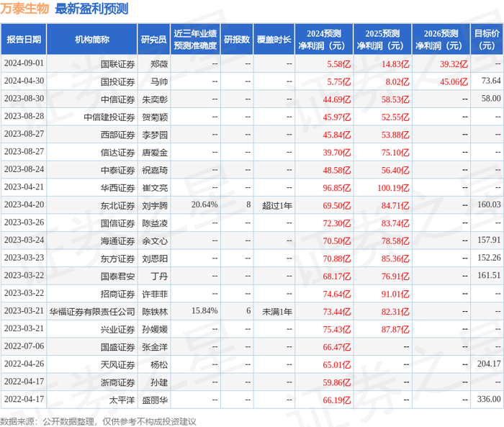Click the 100.19亿 profit value
The height and width of the screenshot is (427, 504).
(x=393, y=188)
